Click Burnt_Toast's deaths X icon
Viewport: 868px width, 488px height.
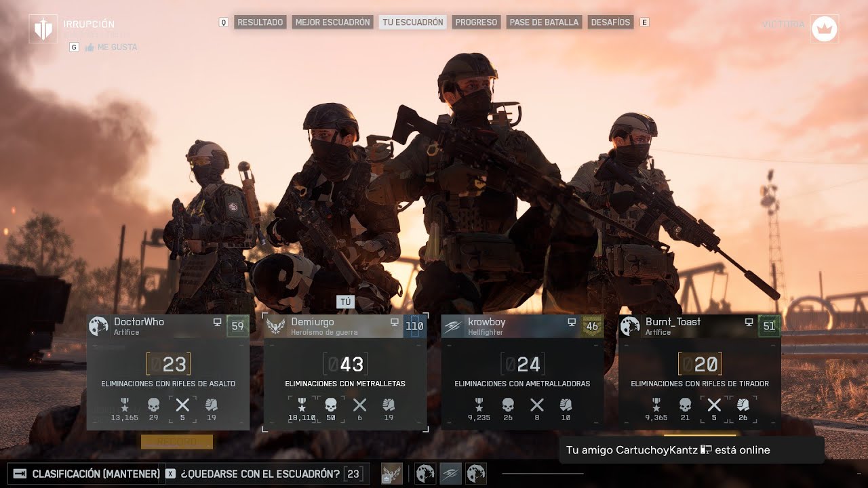(x=714, y=405)
